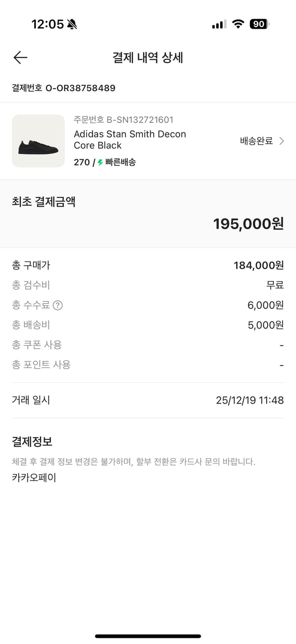Tap the home indicator bar

(x=148, y=636)
